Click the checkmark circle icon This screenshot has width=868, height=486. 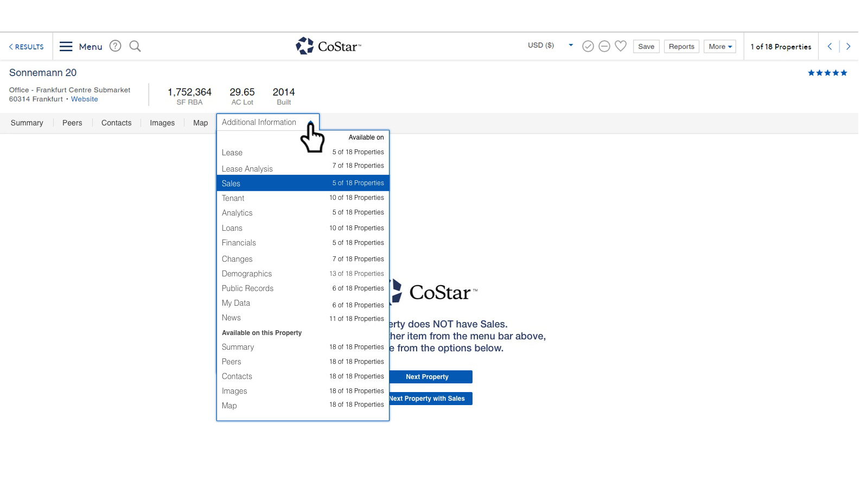coord(588,47)
